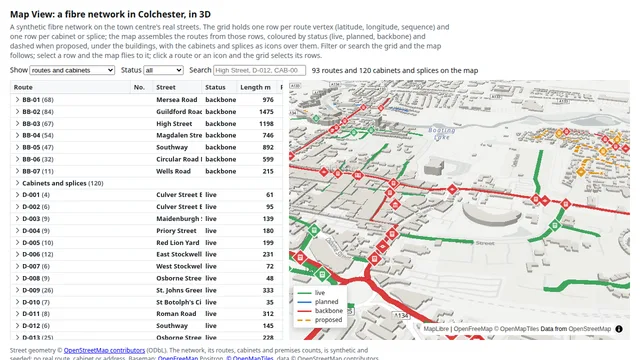
Task: Click the 'backbone' status in the BB-04 row
Action: pyautogui.click(x=220, y=135)
